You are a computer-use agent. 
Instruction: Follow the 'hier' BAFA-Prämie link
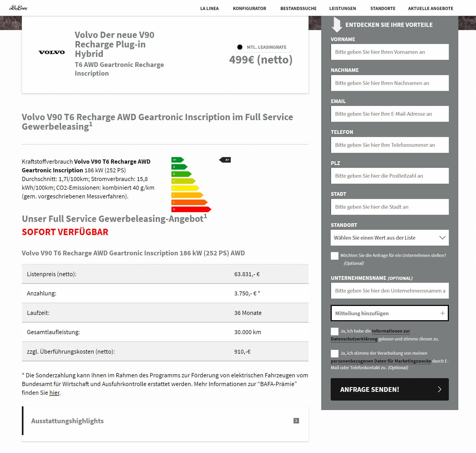(54, 393)
